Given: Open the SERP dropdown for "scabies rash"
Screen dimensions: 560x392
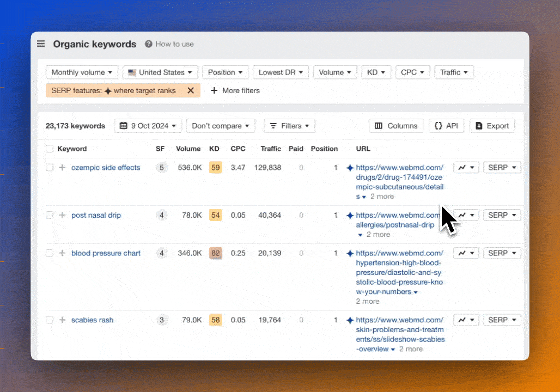Looking at the screenshot, I should [x=502, y=320].
